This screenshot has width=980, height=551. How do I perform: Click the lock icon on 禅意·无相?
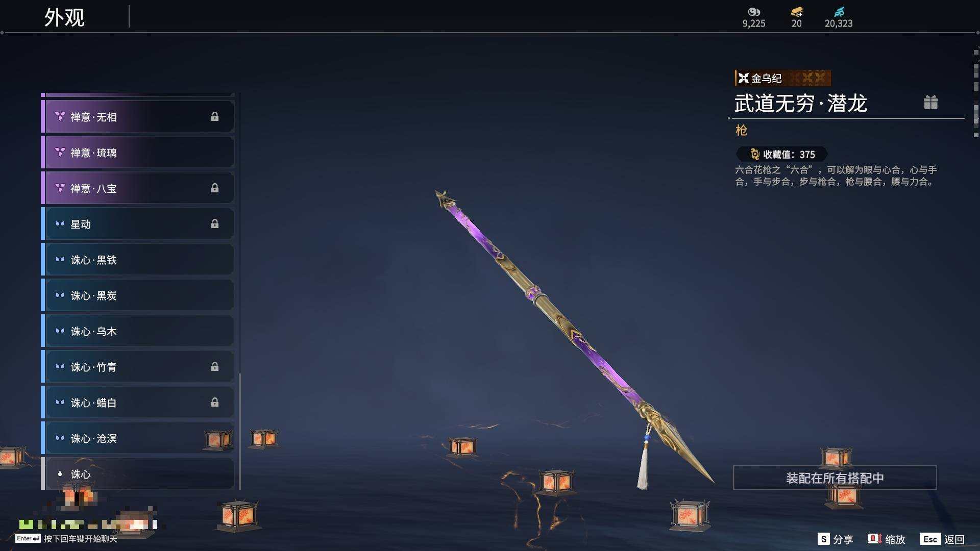pyautogui.click(x=215, y=117)
